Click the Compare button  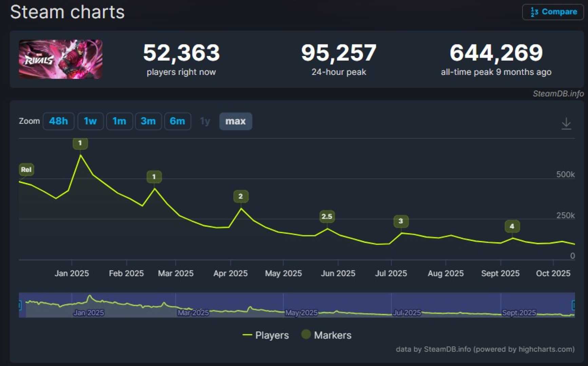pos(553,12)
